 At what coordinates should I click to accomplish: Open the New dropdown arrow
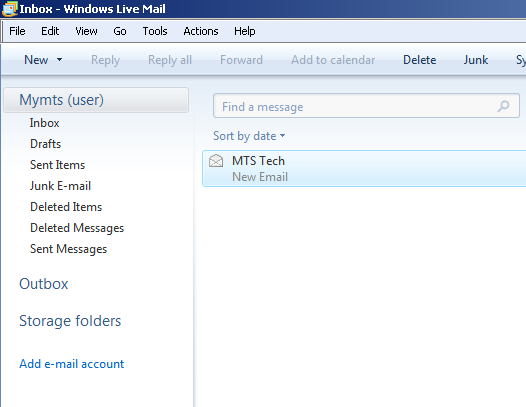point(59,60)
